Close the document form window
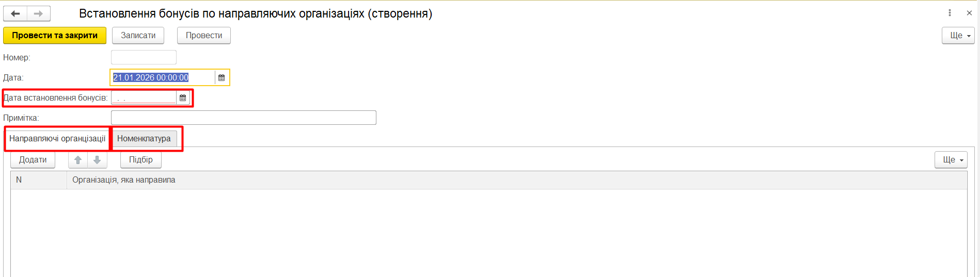Viewport: 980px width, 277px height. (x=969, y=13)
